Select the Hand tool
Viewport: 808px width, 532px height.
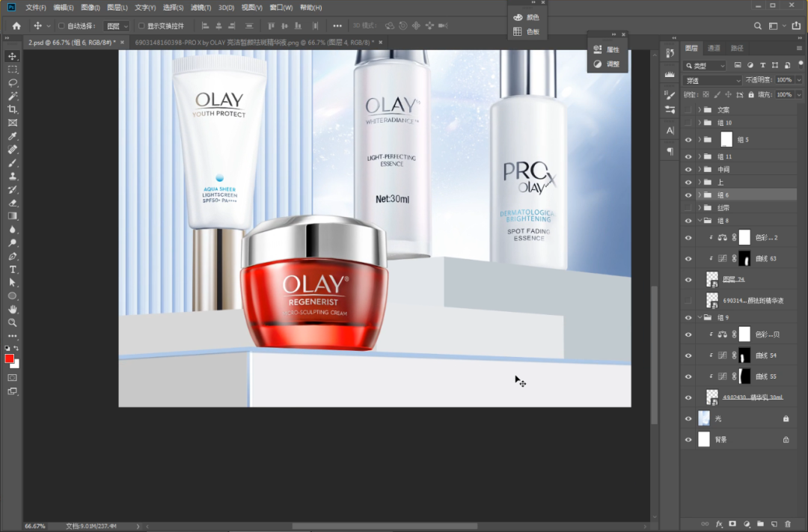(13, 309)
